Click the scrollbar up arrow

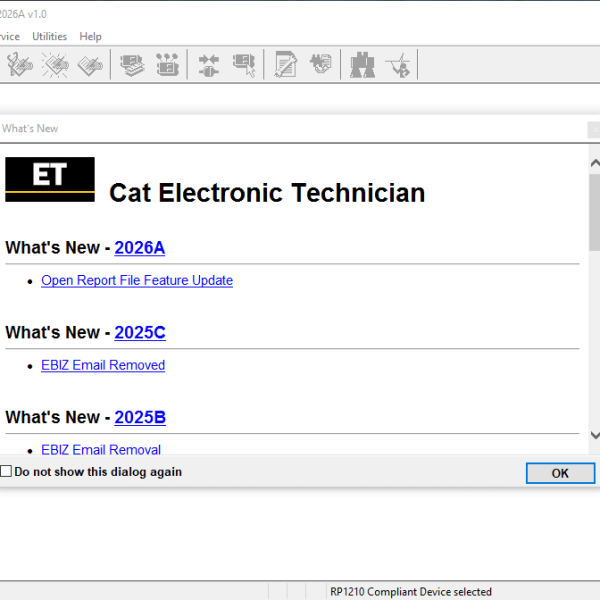(x=595, y=163)
